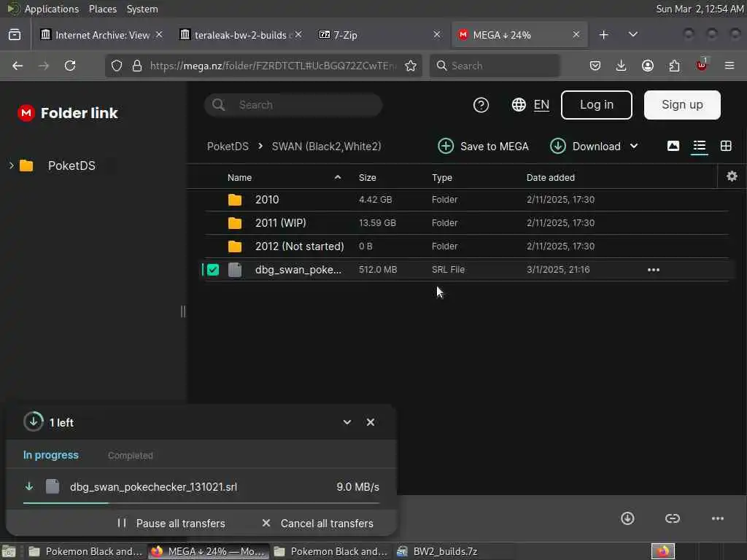Click the uBlock Origin extension icon
Viewport: 747px width, 560px height.
tap(702, 65)
